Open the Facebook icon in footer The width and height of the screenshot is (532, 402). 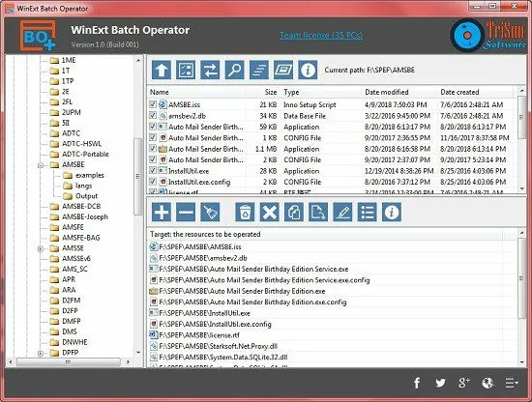coord(417,383)
